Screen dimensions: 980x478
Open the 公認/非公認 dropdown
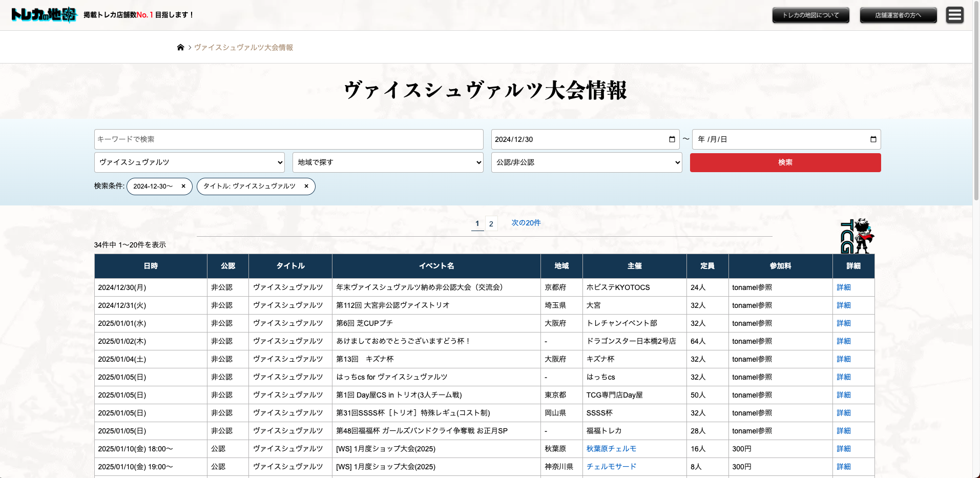(x=586, y=162)
